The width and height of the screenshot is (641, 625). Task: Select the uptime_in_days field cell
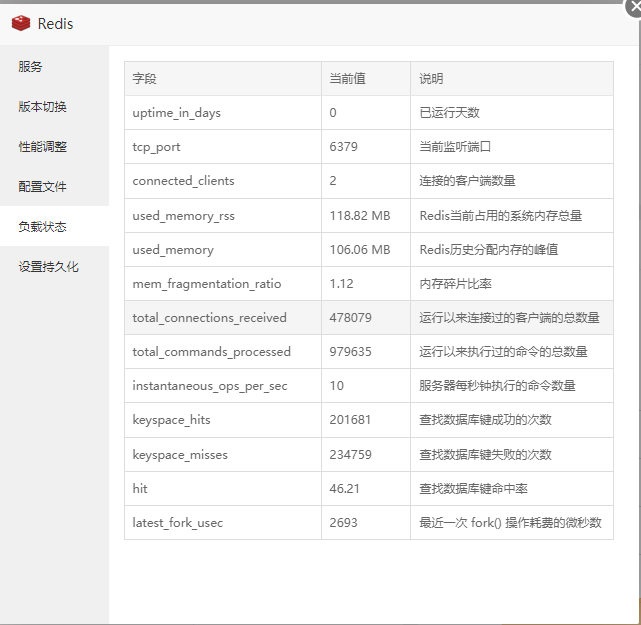tap(223, 113)
